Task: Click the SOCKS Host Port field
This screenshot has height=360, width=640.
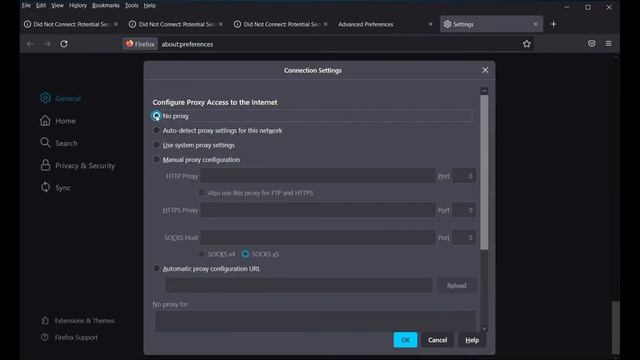Action: click(x=464, y=238)
